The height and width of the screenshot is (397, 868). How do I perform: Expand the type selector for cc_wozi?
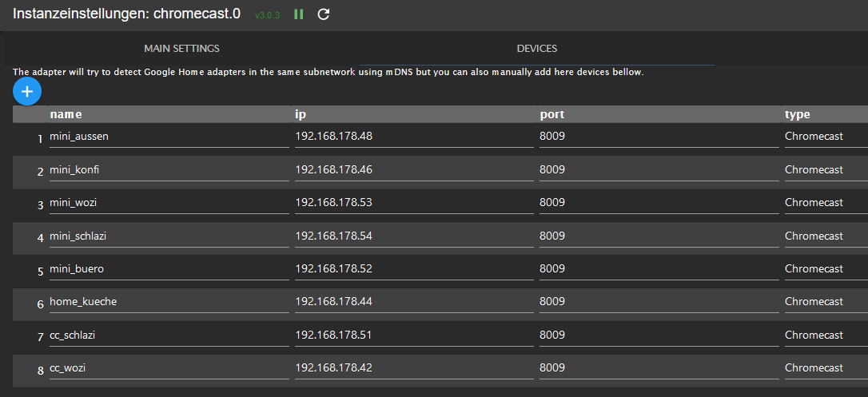826,368
